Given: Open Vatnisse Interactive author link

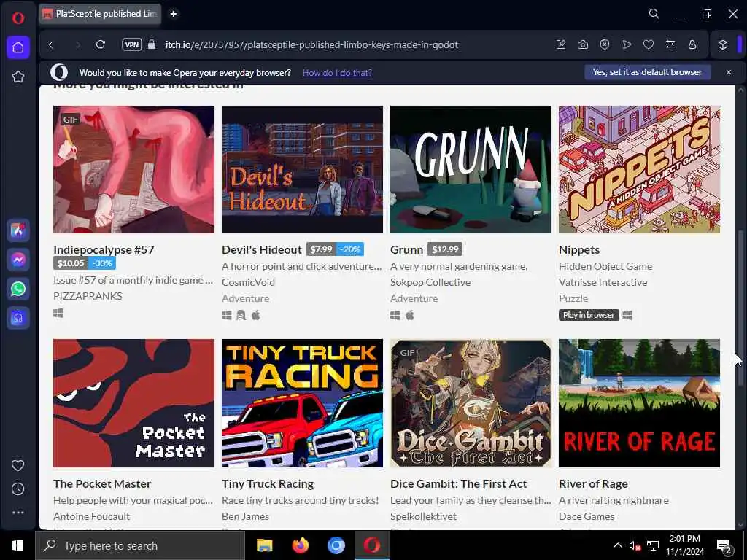Looking at the screenshot, I should click(603, 282).
